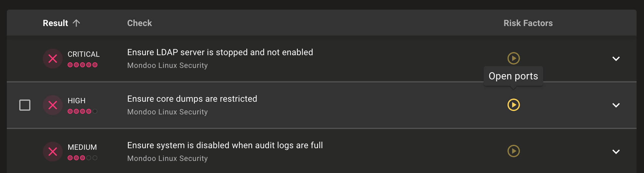Click the Risk Factors column header

tap(528, 23)
